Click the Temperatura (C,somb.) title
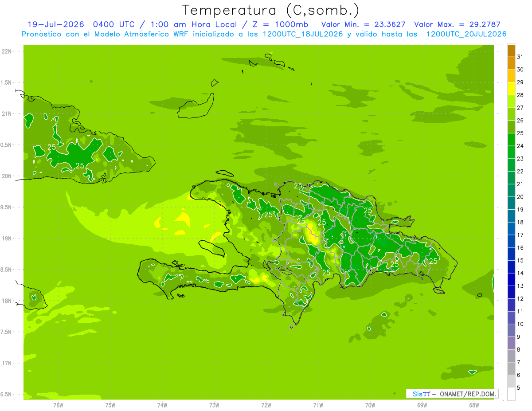The height and width of the screenshot is (411, 532). tap(271, 10)
